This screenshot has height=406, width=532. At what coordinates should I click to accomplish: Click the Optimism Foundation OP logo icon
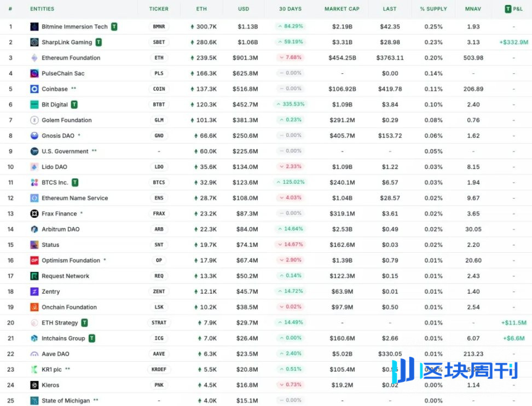34,260
